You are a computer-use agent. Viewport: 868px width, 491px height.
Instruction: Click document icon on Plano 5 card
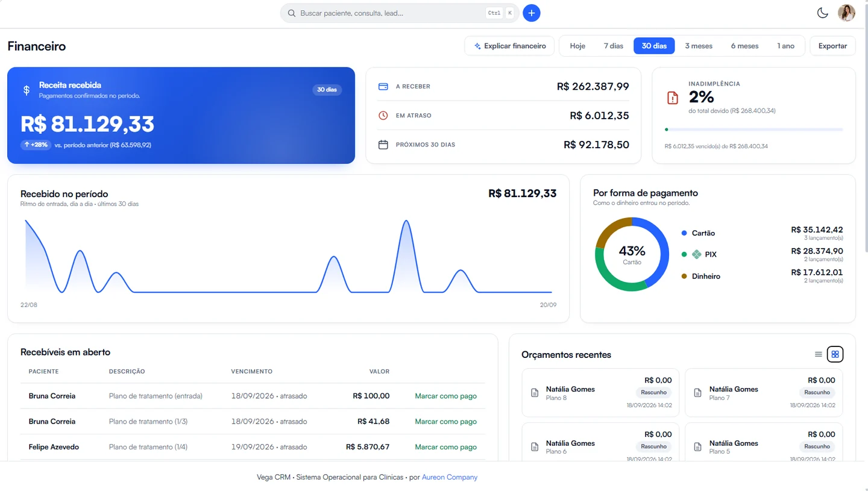pyautogui.click(x=698, y=446)
